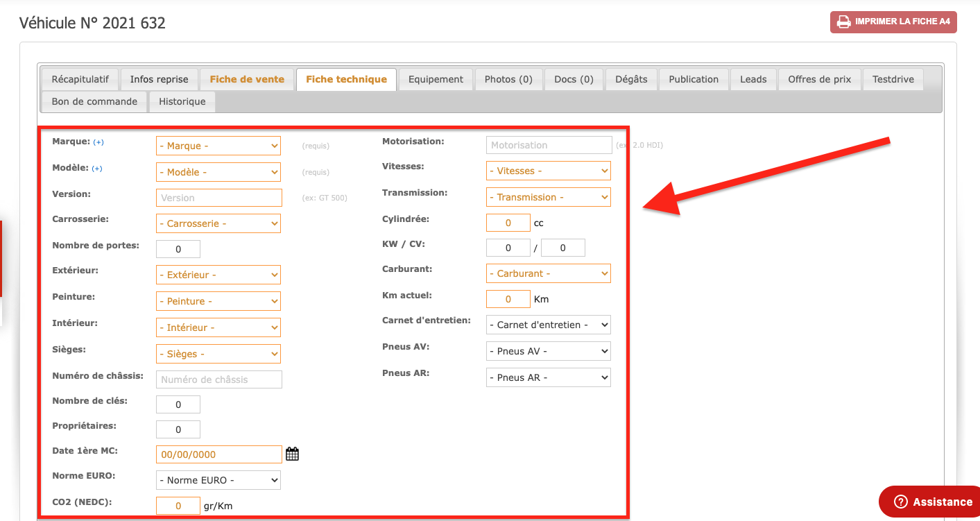Click the Nombre de clés field
Screen dimensions: 980x521
click(x=178, y=404)
